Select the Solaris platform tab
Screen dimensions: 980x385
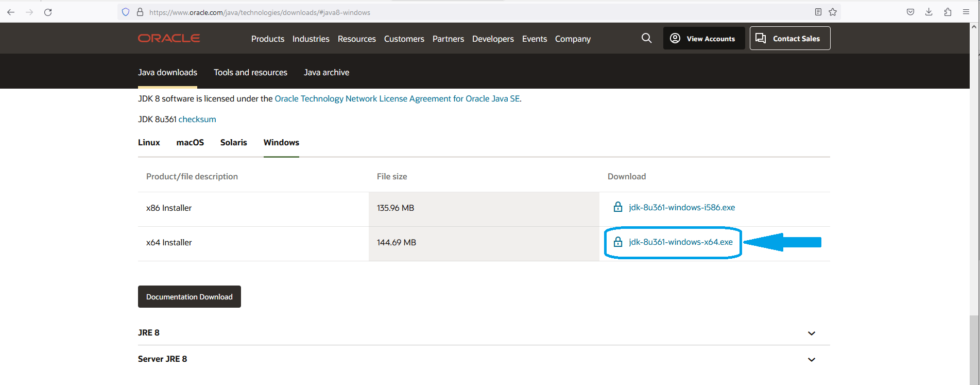point(234,142)
